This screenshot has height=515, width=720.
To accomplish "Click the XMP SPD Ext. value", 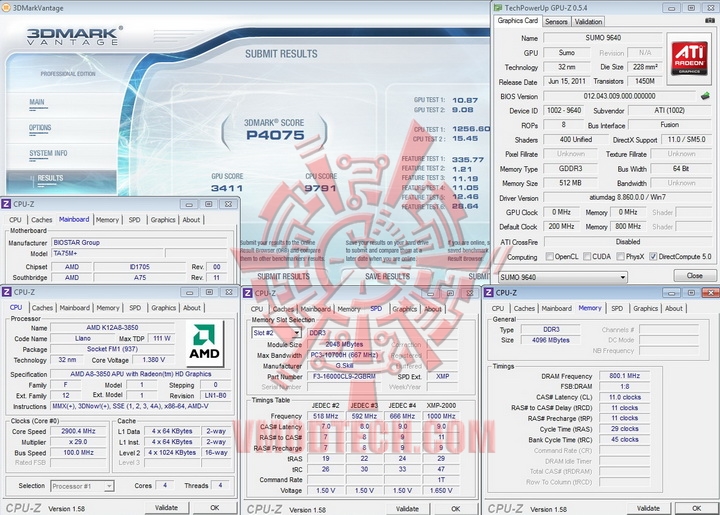I will pos(443,376).
